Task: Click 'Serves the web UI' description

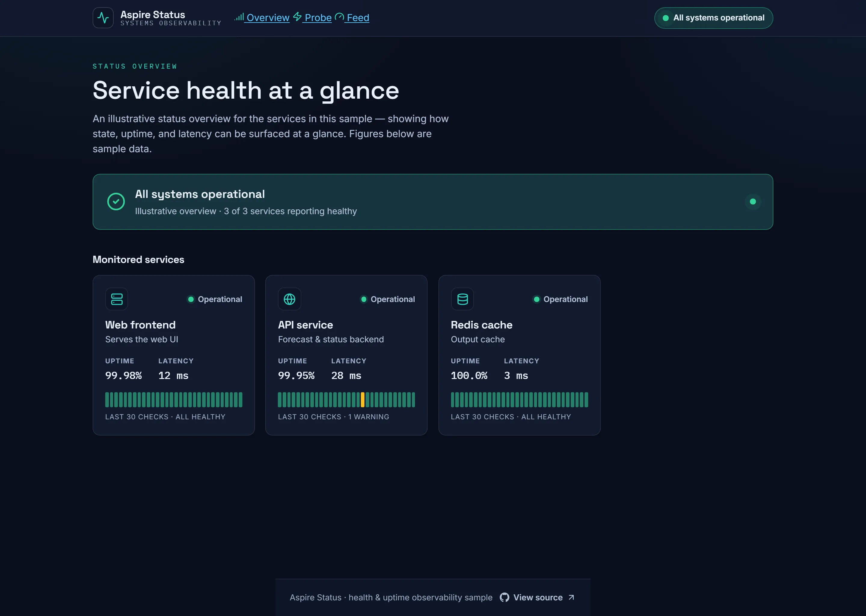Action: pos(142,340)
